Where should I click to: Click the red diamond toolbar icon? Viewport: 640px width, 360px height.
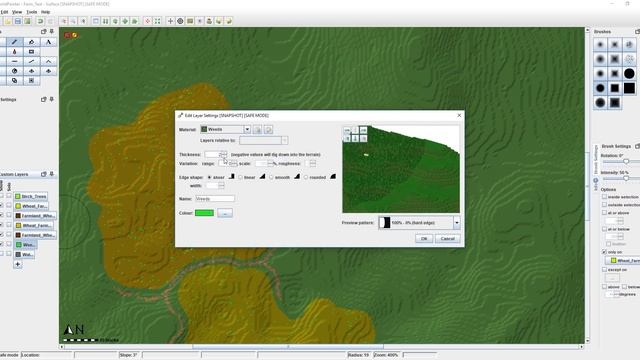pos(147,21)
